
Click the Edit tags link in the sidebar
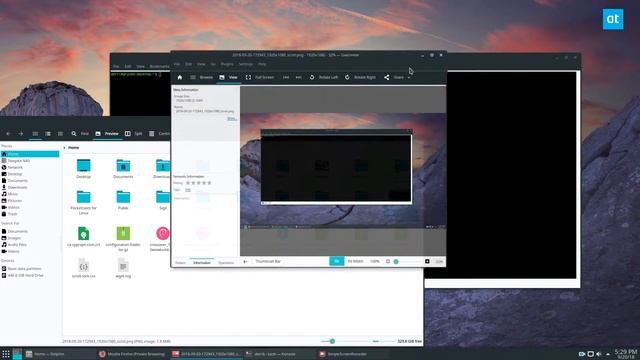188,190
